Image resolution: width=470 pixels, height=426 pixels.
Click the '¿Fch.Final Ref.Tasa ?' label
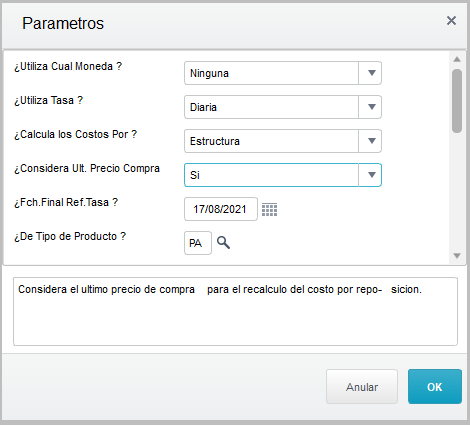pos(66,202)
